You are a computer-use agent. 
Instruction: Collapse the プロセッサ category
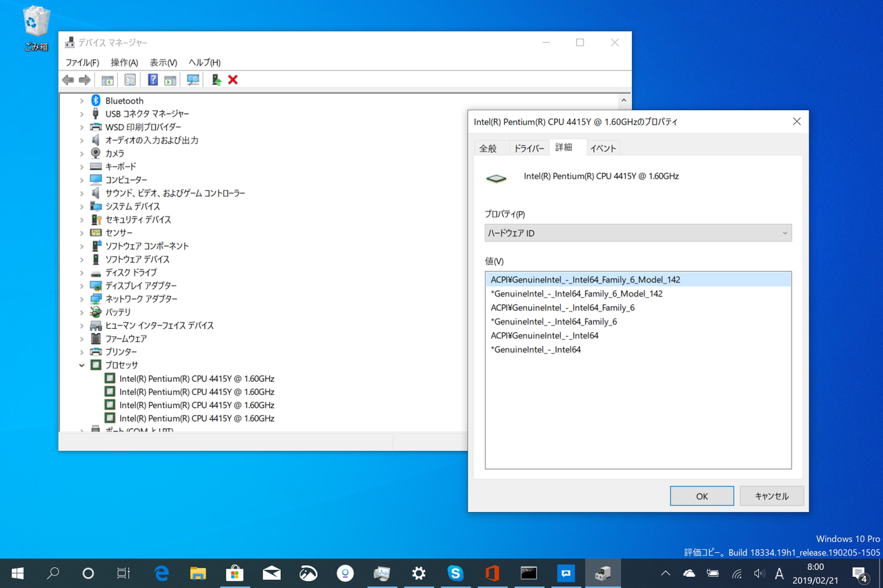(x=81, y=365)
